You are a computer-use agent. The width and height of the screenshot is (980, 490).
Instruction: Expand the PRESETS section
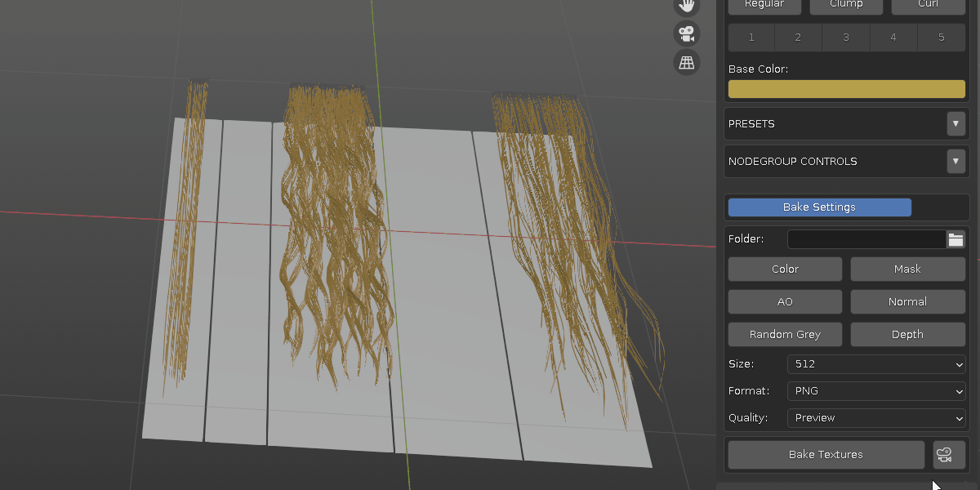[x=955, y=123]
